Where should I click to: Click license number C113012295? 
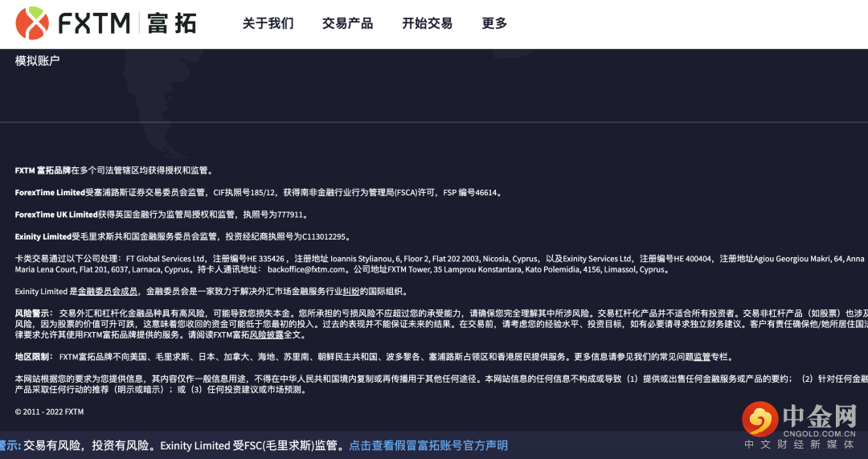[x=324, y=237]
